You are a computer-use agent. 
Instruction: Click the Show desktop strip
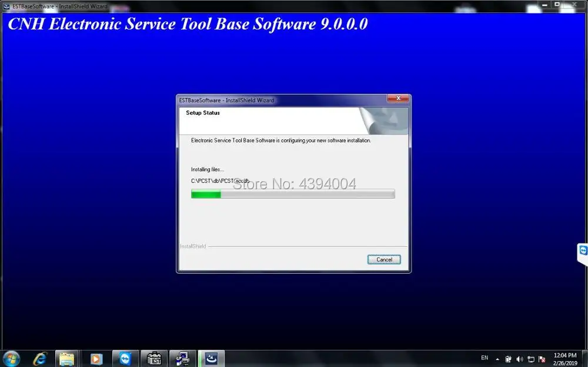click(x=585, y=359)
